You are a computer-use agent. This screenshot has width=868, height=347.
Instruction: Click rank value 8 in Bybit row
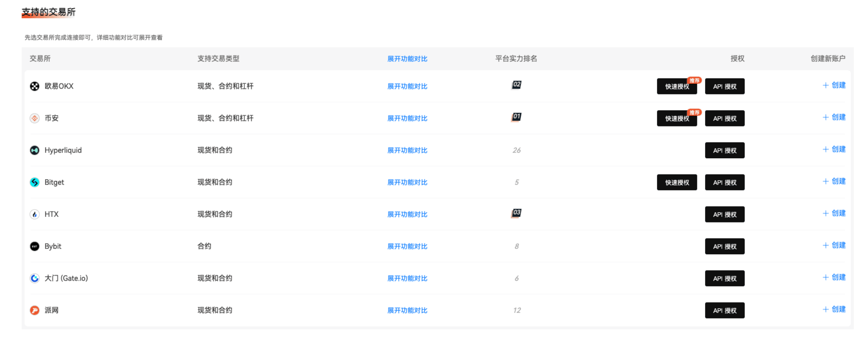[517, 247]
